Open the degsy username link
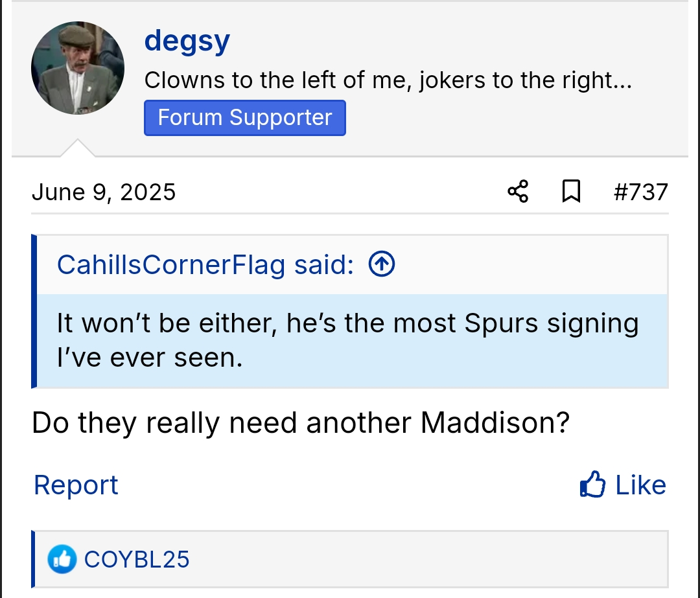The image size is (700, 598). tap(187, 41)
